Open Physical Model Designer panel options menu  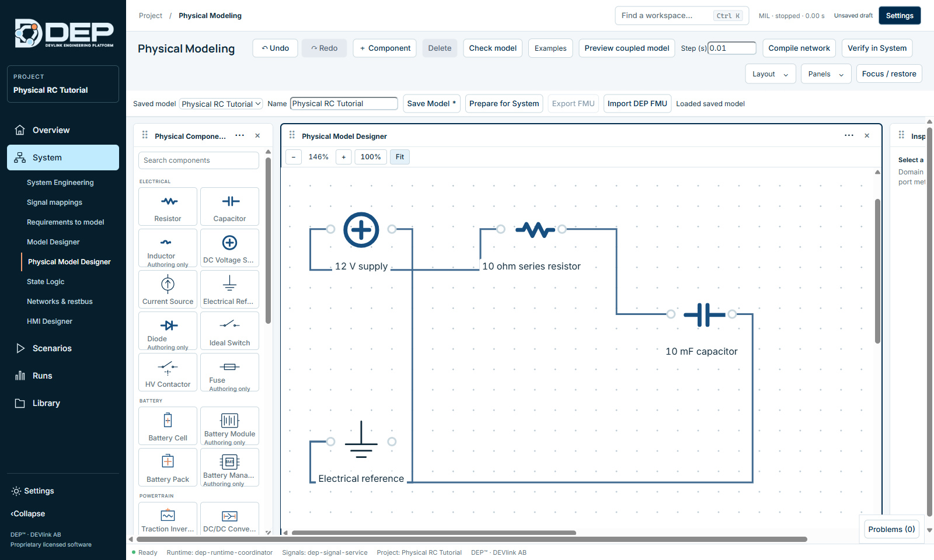pos(849,135)
